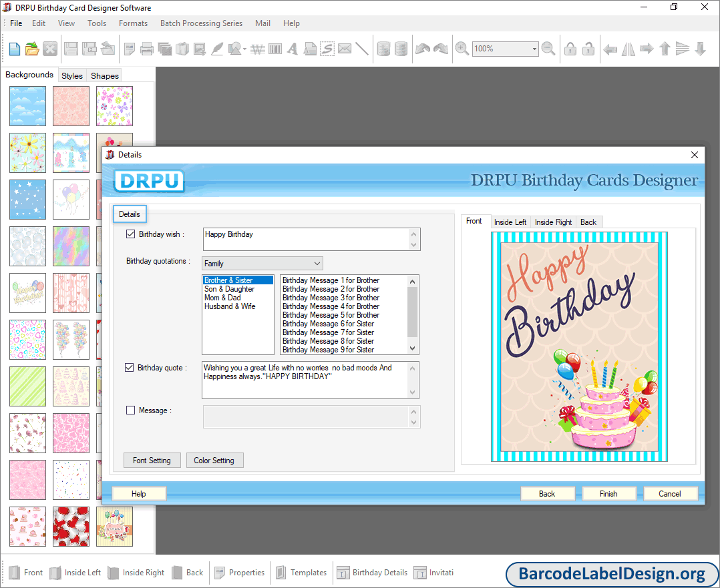Image resolution: width=720 pixels, height=588 pixels.
Task: Choose the blue clouds background thumbnail
Action: click(27, 106)
